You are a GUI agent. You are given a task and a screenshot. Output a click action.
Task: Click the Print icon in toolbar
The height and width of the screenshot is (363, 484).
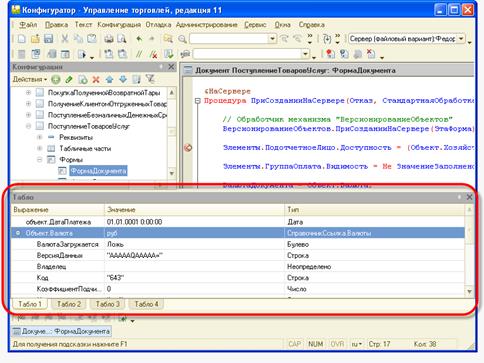109,39
